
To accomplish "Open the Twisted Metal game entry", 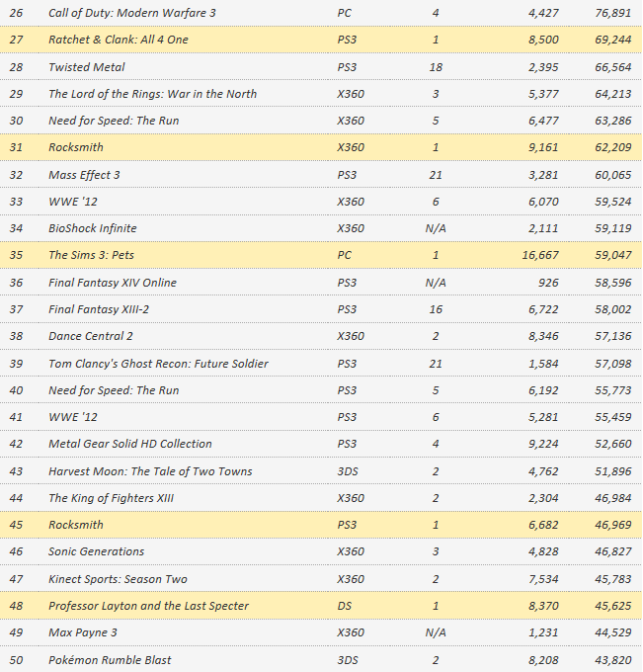I will coord(87,67).
